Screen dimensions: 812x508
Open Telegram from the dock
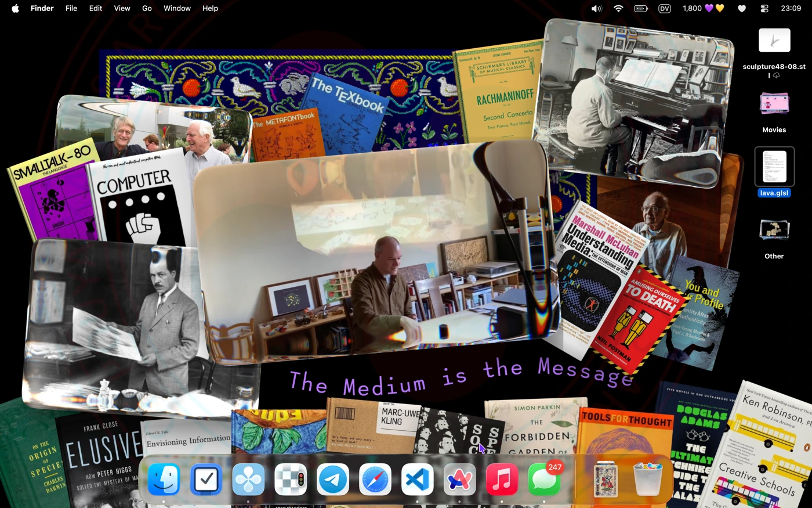pos(333,480)
